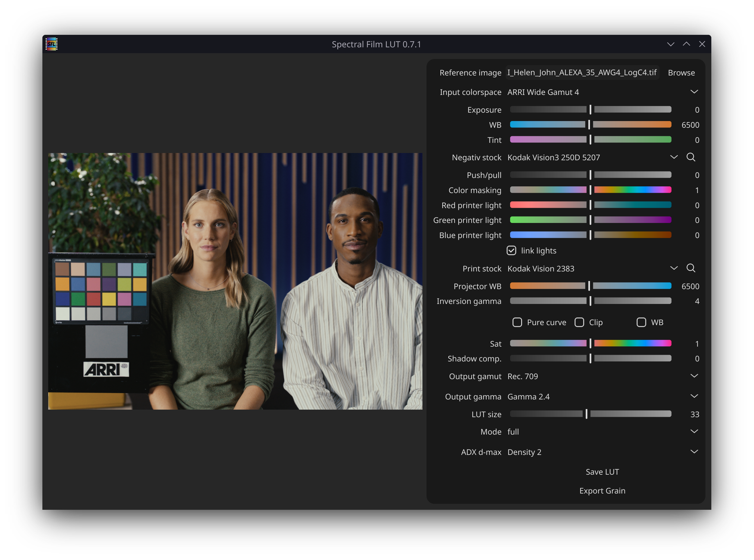Click the reference preview image
Viewport: 754px width, 560px height.
coord(235,281)
